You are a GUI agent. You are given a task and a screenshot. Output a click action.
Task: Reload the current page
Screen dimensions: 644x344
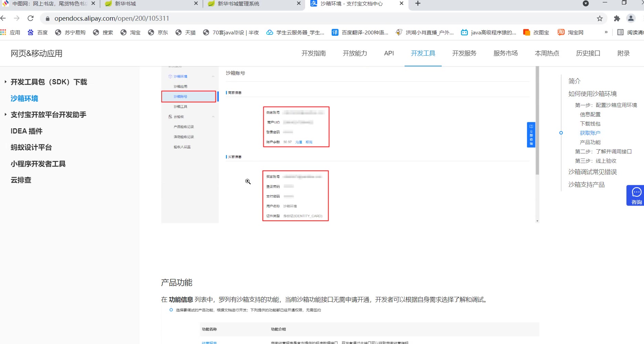point(31,18)
